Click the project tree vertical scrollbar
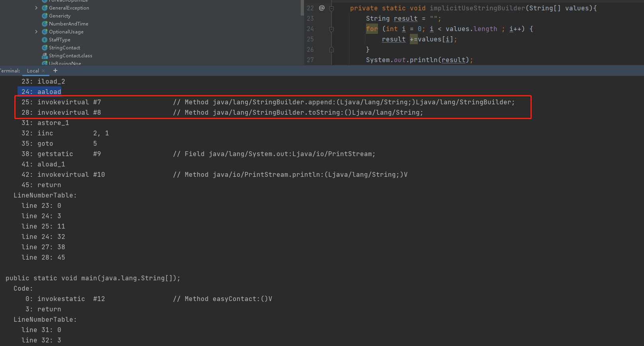Viewport: 644px width, 346px height. pyautogui.click(x=302, y=8)
